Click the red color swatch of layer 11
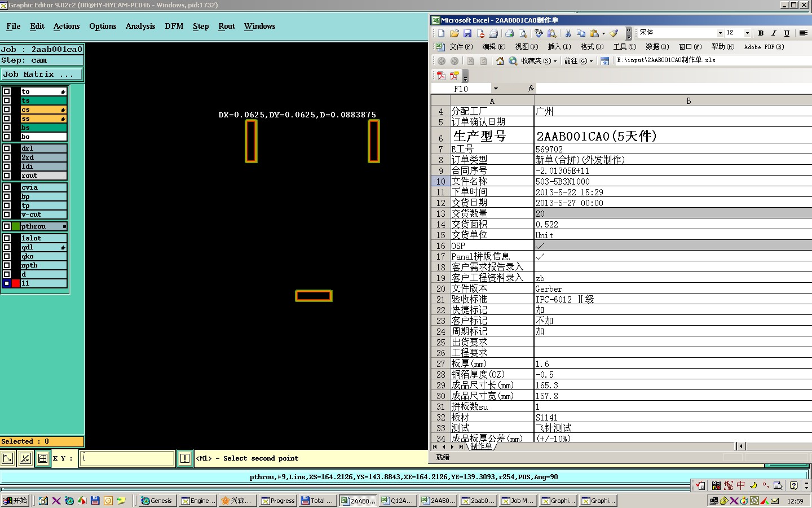The height and width of the screenshot is (508, 812). click(x=16, y=283)
